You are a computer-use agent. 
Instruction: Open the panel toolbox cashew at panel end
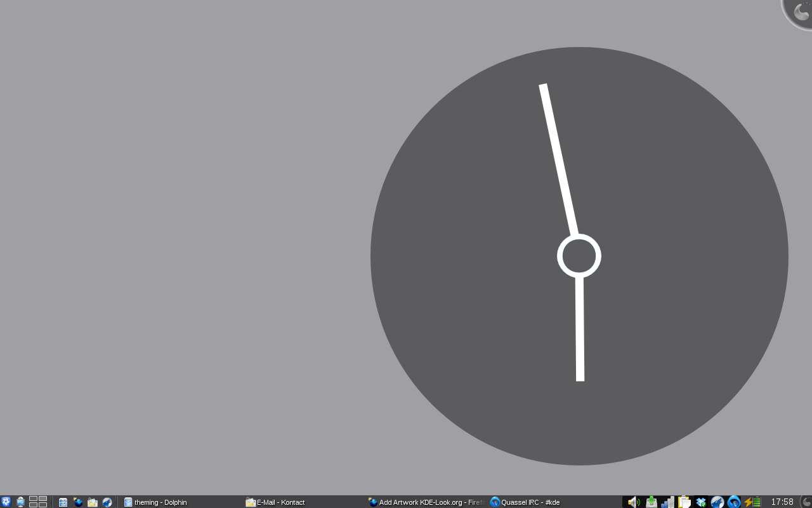806,502
